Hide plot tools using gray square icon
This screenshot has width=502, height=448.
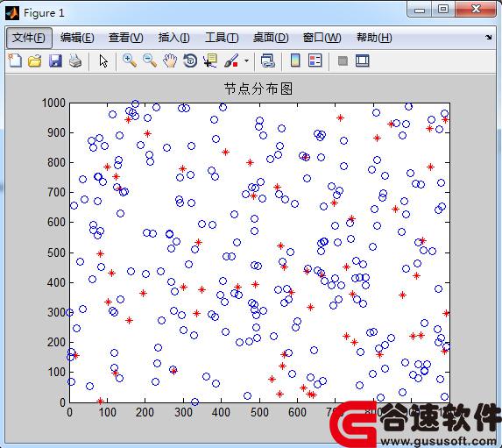click(343, 60)
